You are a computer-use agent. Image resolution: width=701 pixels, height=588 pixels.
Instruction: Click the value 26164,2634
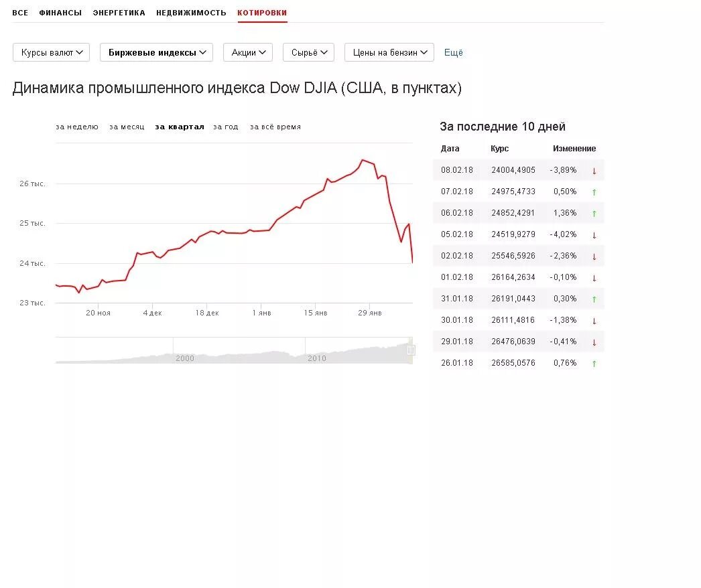pos(513,277)
